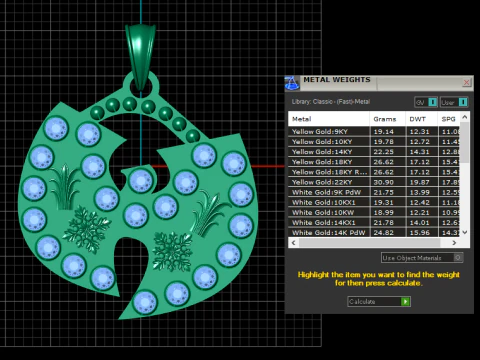Screen dimensions: 480x360
Task: Click the 14.31 DWT value
Action: click(419, 152)
